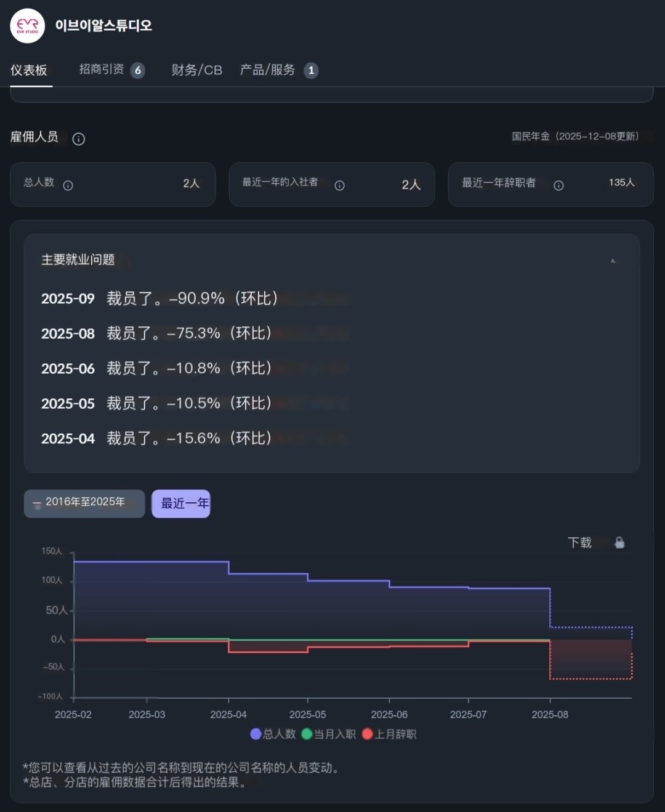Open the info icon next to 最近一年辞职者
The width and height of the screenshot is (665, 812).
tap(558, 185)
